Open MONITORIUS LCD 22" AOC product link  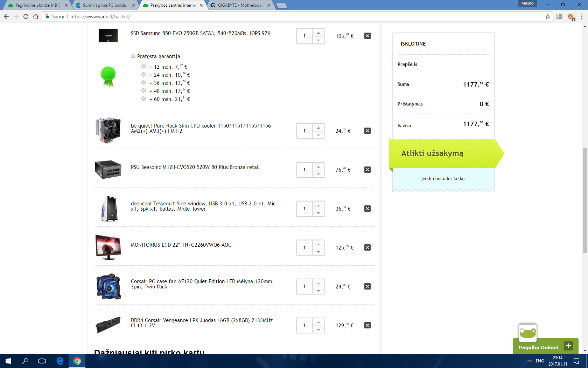(x=181, y=245)
